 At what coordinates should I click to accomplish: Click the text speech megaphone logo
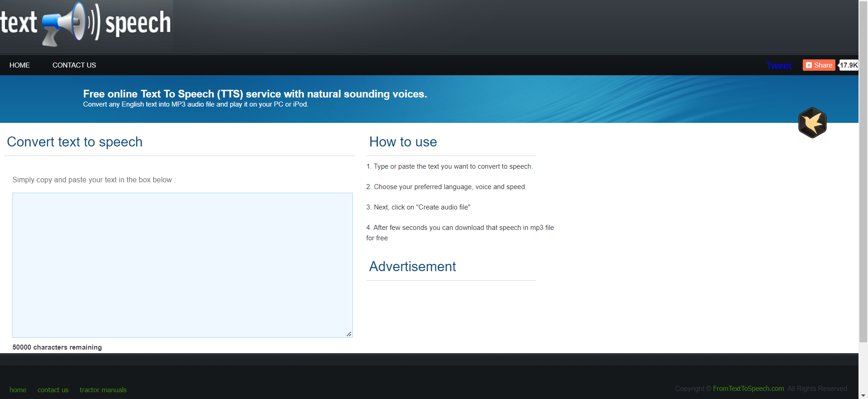click(86, 24)
